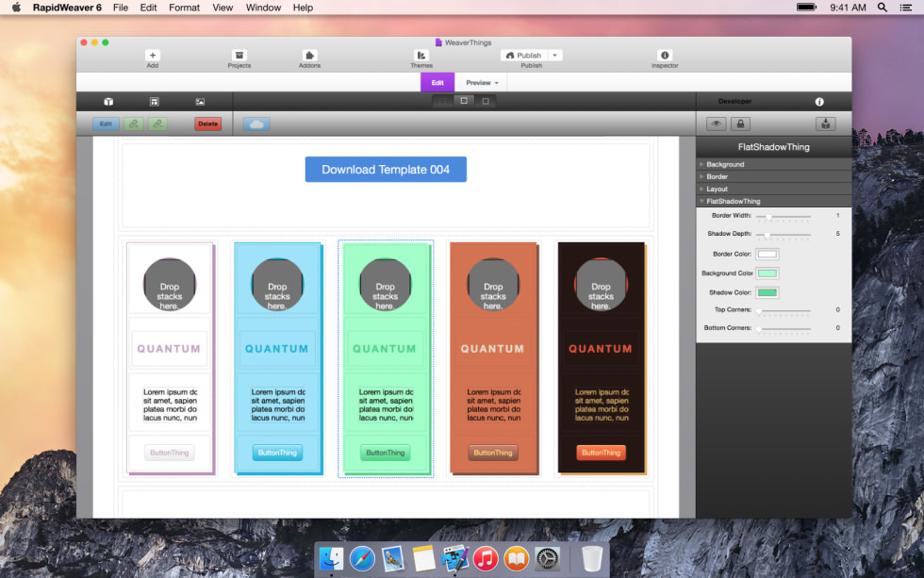Open the Themes toolbar icon
The width and height of the screenshot is (924, 578).
click(421, 56)
